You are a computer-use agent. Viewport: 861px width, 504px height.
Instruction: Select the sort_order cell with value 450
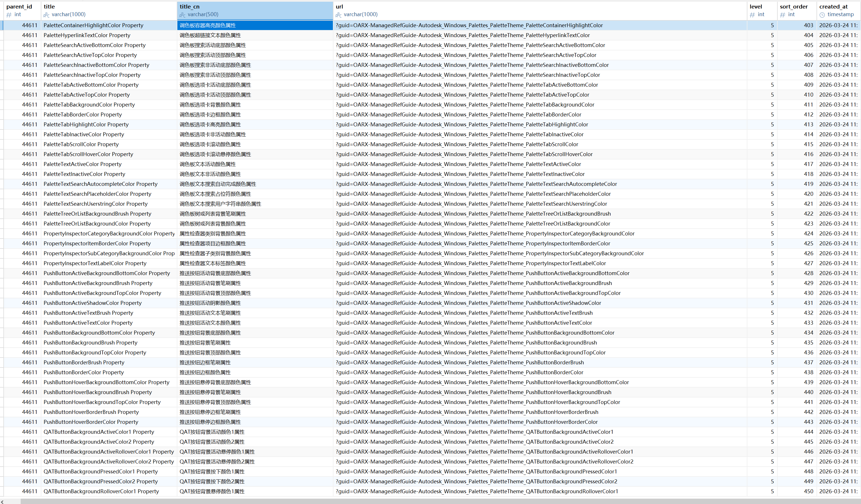click(808, 491)
